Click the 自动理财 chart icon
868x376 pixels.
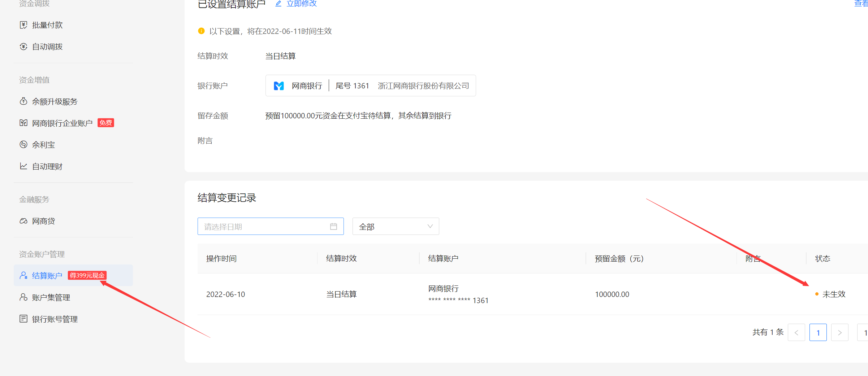coord(23,166)
